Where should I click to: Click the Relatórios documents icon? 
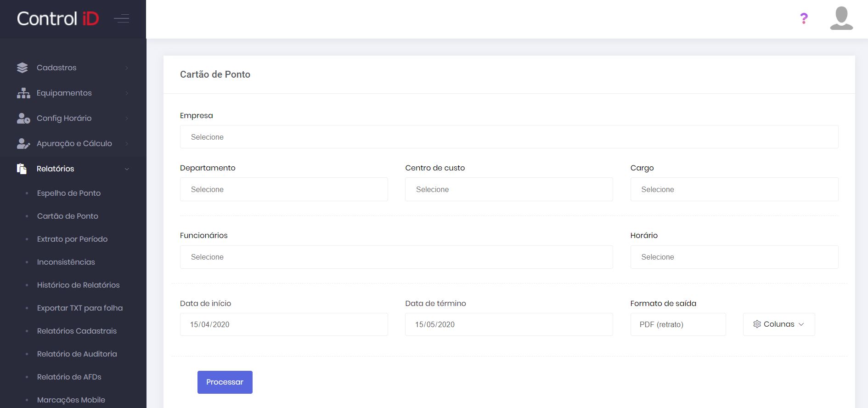[22, 169]
